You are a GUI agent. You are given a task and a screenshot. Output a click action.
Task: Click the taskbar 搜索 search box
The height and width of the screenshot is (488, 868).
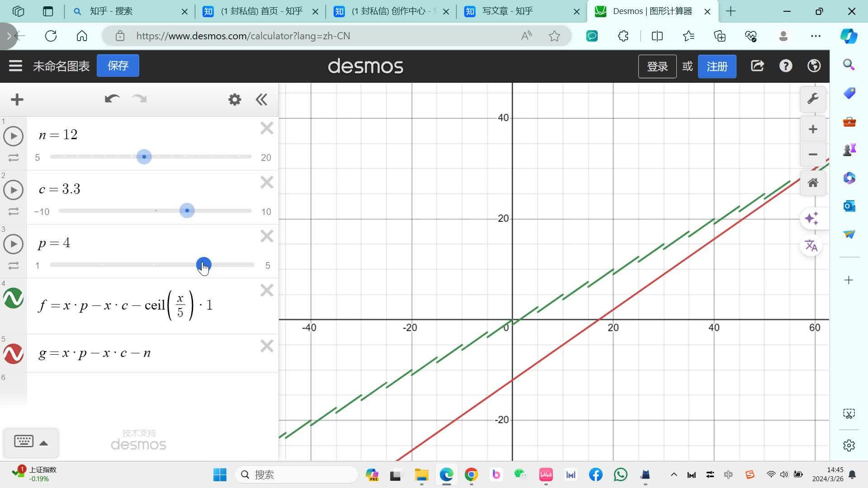click(297, 474)
